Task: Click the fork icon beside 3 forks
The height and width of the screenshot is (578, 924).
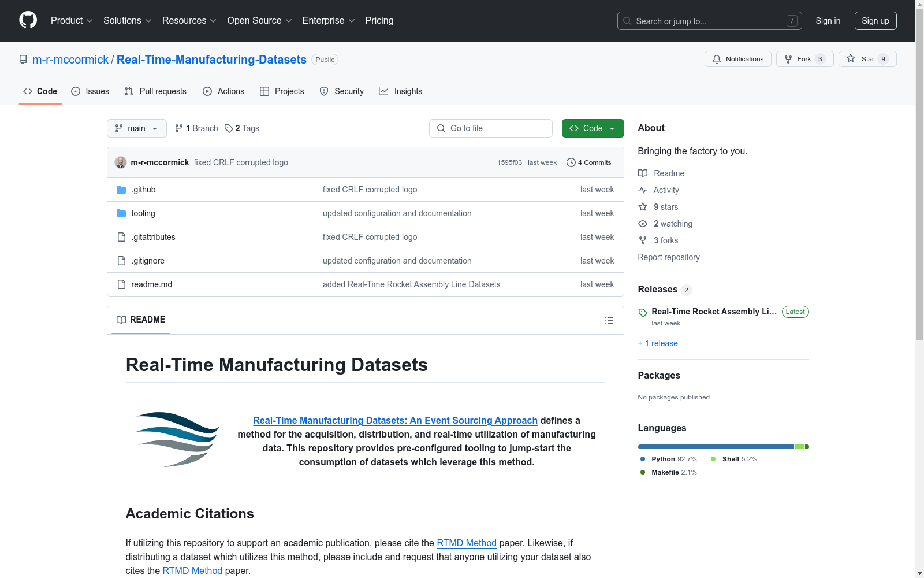Action: pyautogui.click(x=643, y=240)
